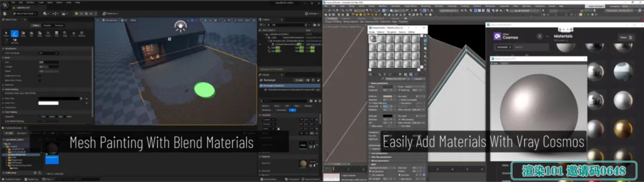
Task: Click the save level icon in Unreal toolbar
Action: 5,14
